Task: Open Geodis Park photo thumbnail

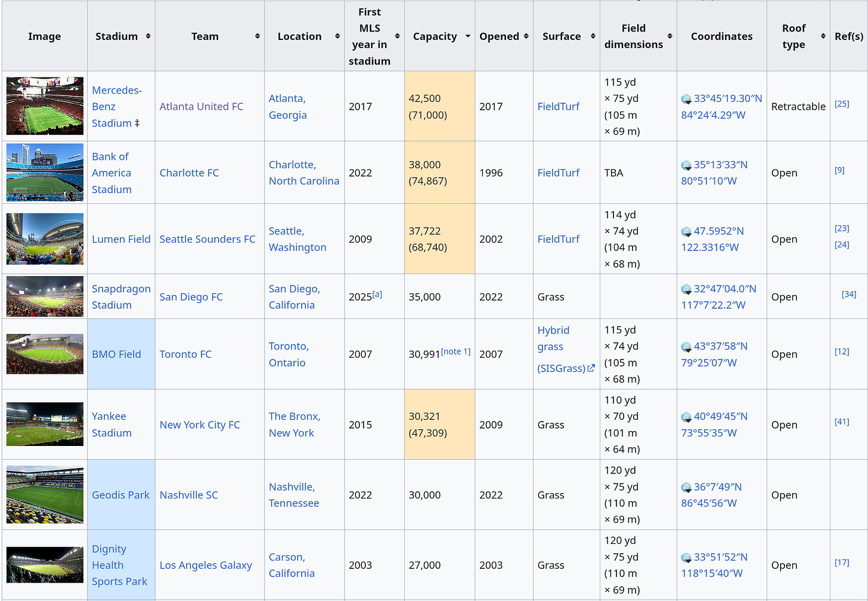Action: pos(45,494)
